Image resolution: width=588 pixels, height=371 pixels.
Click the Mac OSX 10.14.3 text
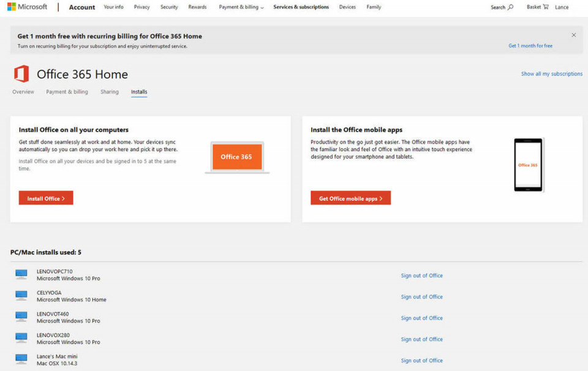(x=56, y=364)
